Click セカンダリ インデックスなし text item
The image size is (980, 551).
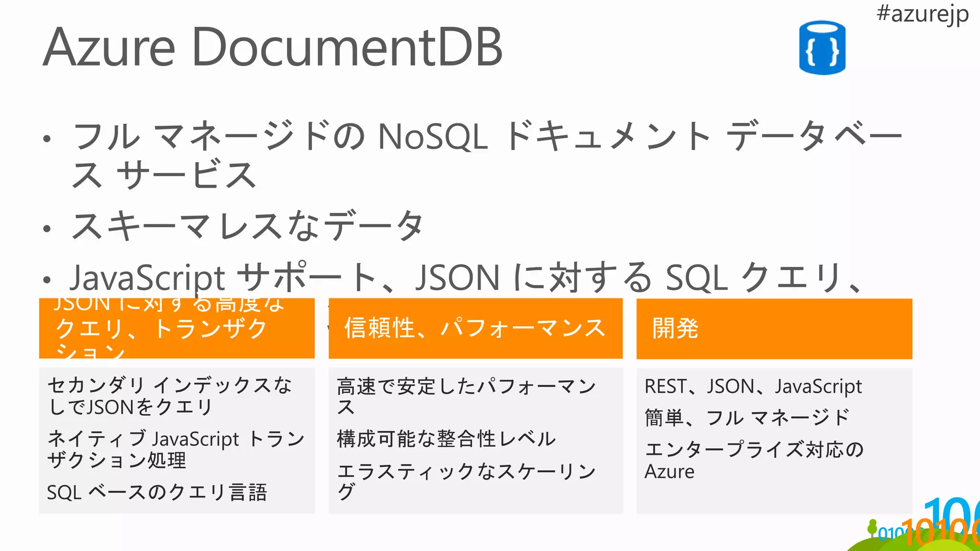click(x=170, y=396)
